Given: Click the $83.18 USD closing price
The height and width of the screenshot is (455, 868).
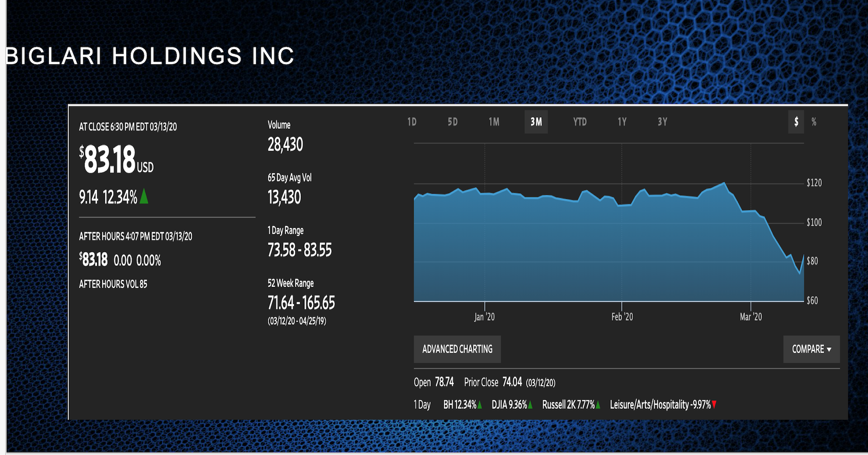Looking at the screenshot, I should coord(116,159).
